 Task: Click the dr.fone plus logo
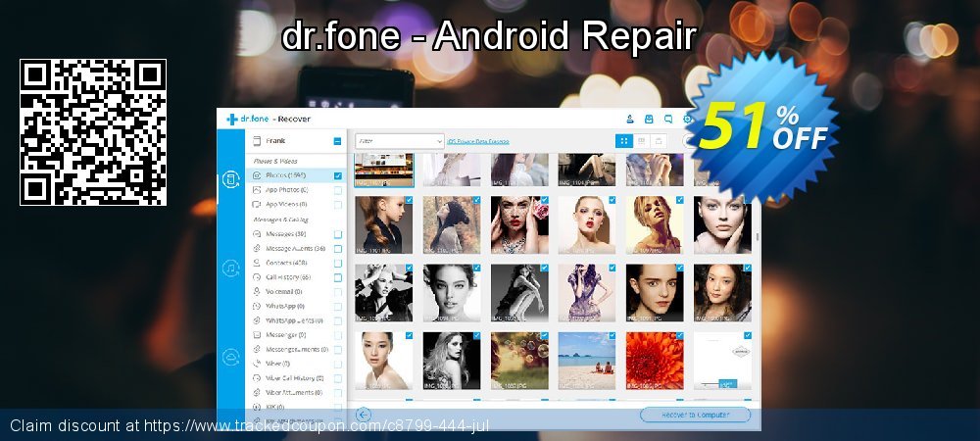click(x=232, y=120)
